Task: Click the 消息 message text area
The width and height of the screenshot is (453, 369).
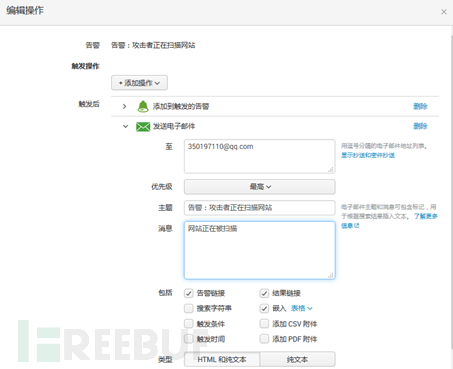Action: point(260,250)
